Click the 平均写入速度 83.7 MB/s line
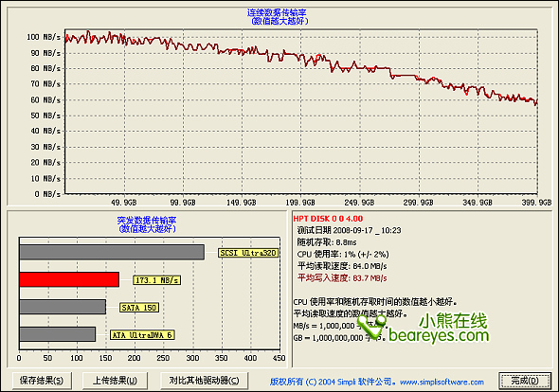 pos(342,278)
